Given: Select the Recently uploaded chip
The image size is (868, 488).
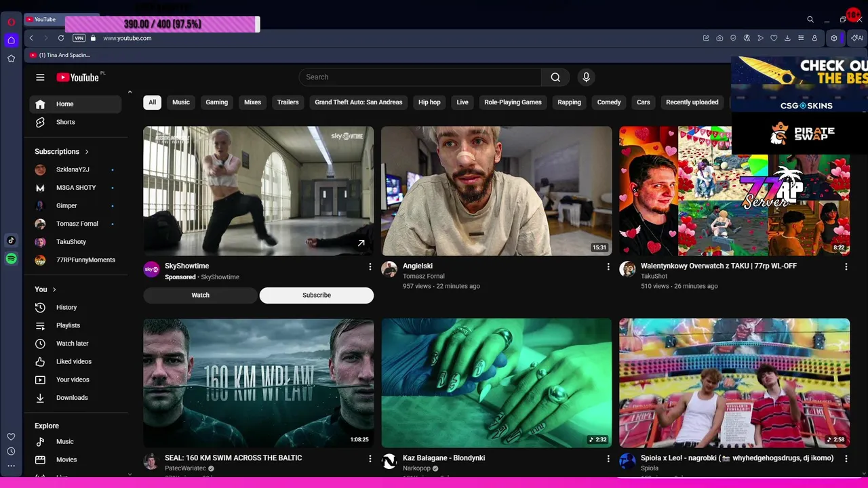Looking at the screenshot, I should point(692,102).
